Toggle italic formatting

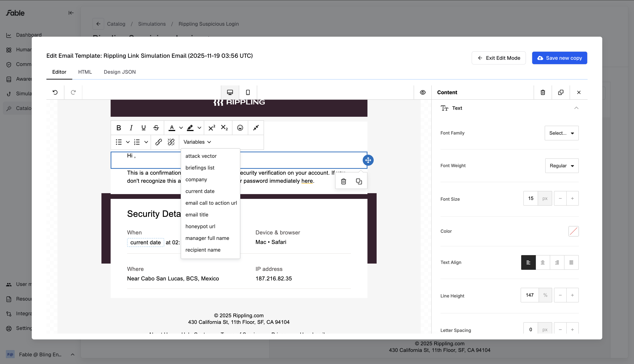click(x=131, y=128)
